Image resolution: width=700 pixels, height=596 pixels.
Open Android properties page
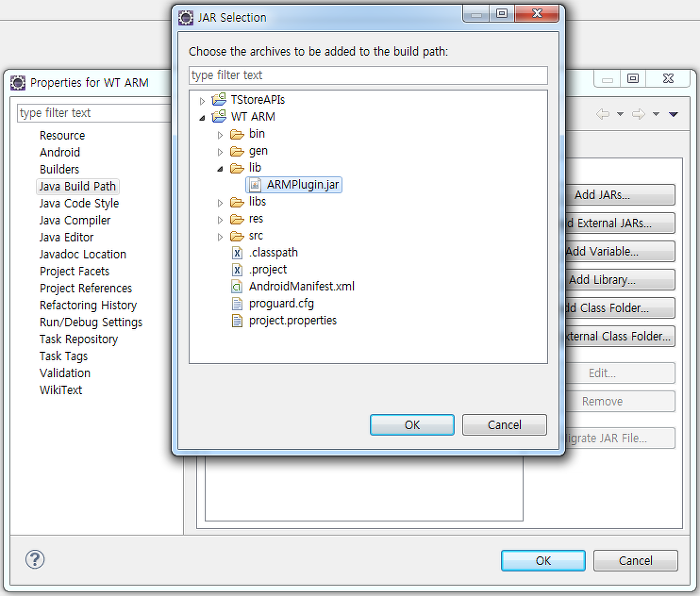pyautogui.click(x=60, y=153)
